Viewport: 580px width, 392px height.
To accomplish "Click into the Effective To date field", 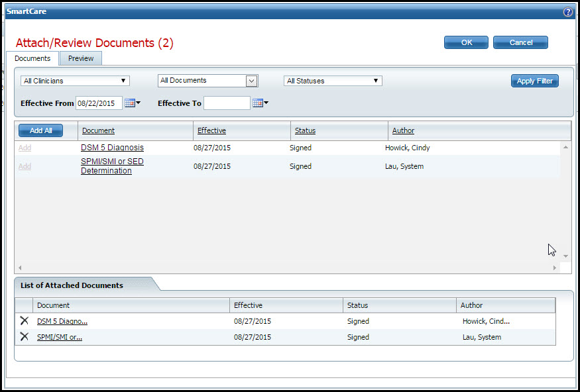I will tap(227, 103).
